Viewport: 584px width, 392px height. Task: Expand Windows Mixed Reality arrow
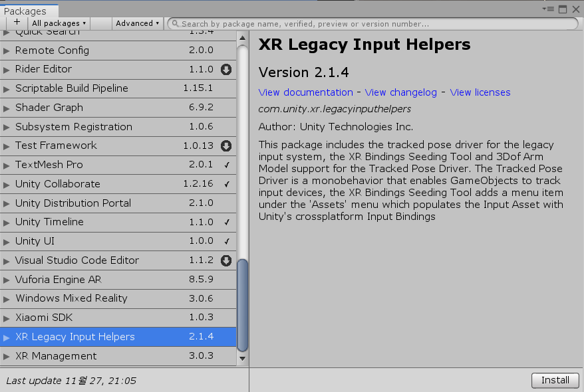pyautogui.click(x=7, y=300)
